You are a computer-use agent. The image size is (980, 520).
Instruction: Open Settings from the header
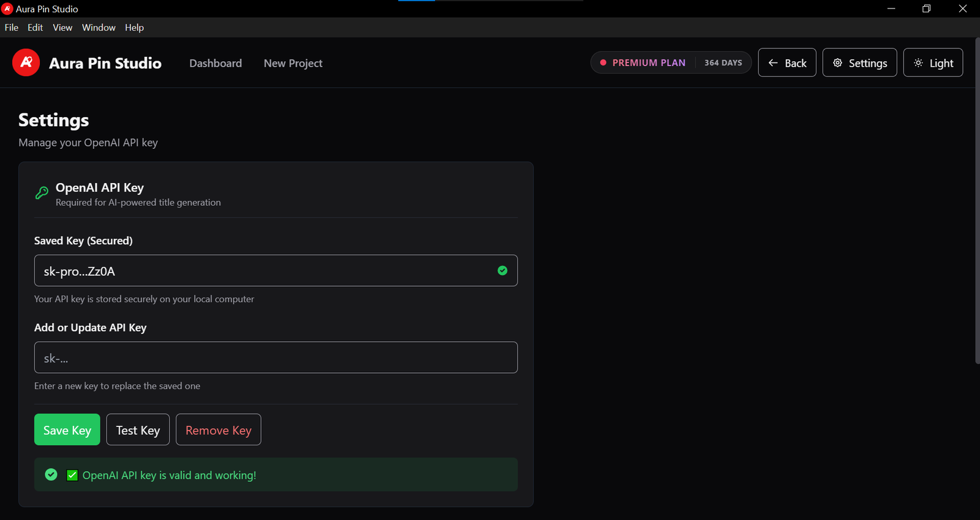tap(860, 62)
